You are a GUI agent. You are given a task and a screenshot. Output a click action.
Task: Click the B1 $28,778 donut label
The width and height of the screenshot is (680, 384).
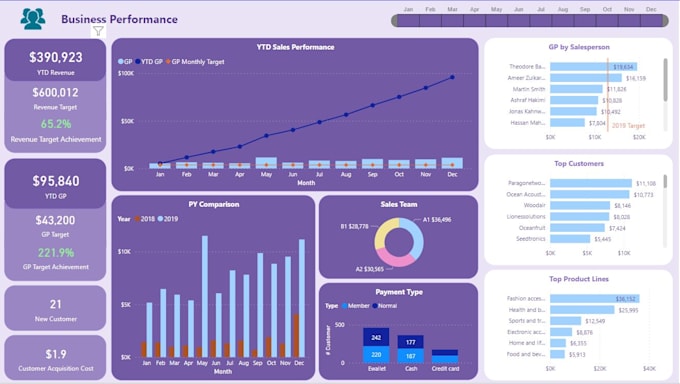pyautogui.click(x=354, y=226)
